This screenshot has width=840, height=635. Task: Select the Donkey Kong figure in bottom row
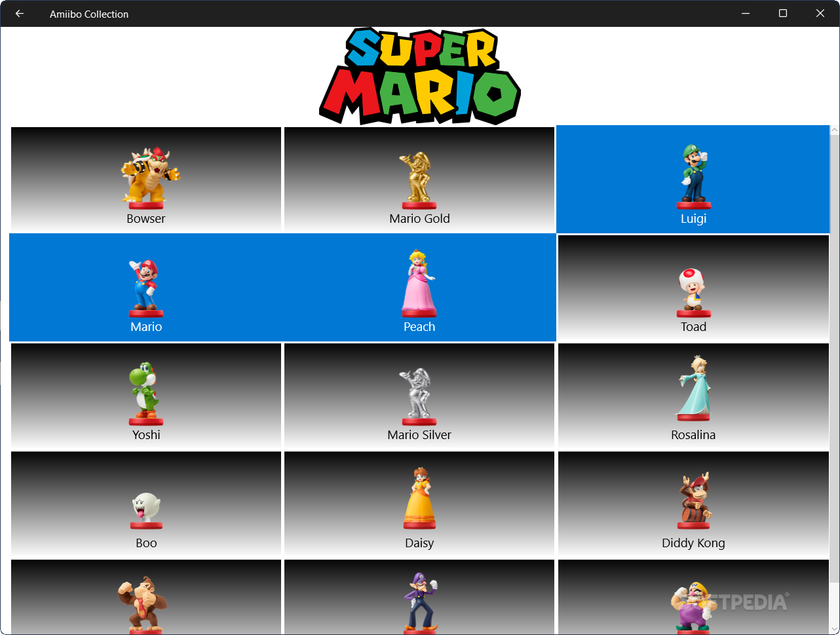coord(146,596)
